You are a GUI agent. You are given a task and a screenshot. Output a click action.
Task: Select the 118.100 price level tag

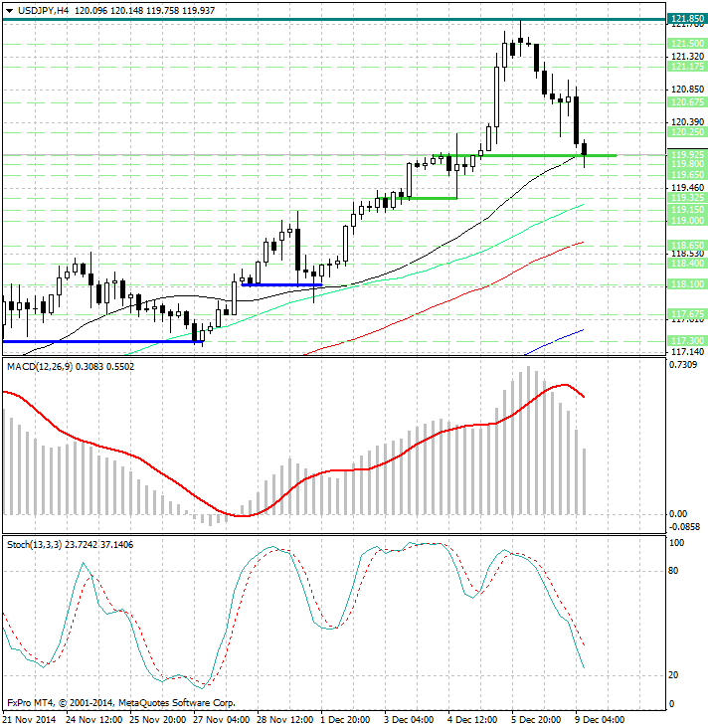687,284
